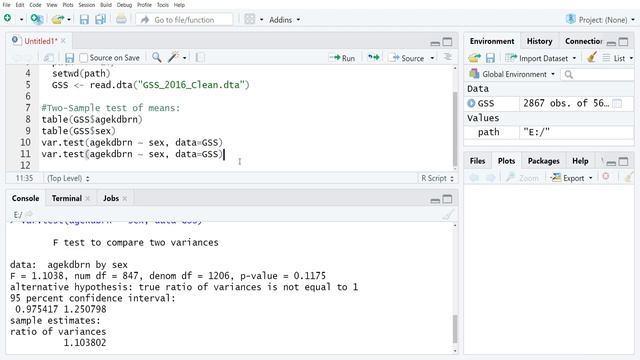Click the Print document icon
The height and width of the screenshot is (360, 640).
pos(121,19)
